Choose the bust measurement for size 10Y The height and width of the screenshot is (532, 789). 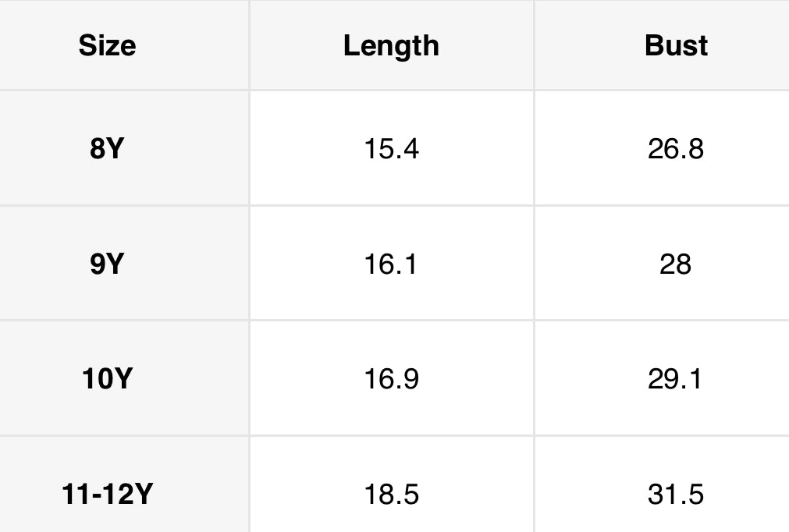tap(676, 379)
